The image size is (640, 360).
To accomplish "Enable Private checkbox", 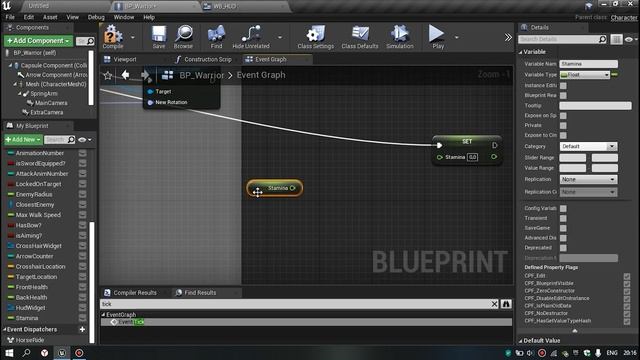I will point(563,126).
